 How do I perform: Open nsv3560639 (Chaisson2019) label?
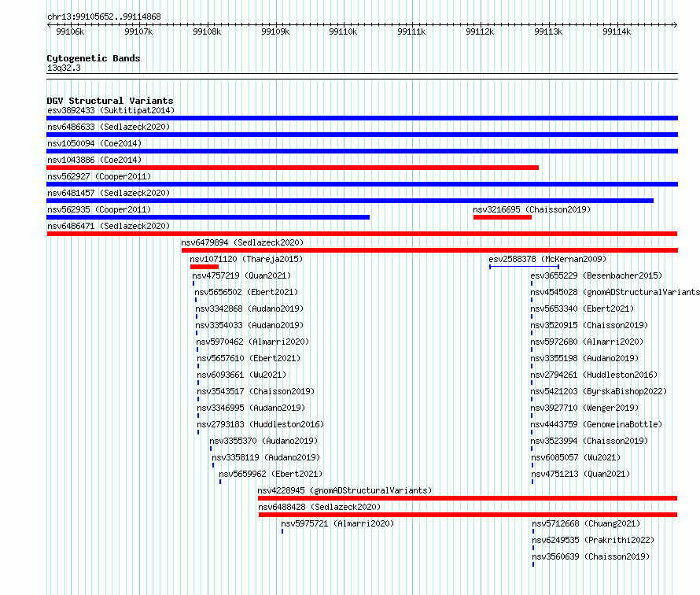pos(591,556)
